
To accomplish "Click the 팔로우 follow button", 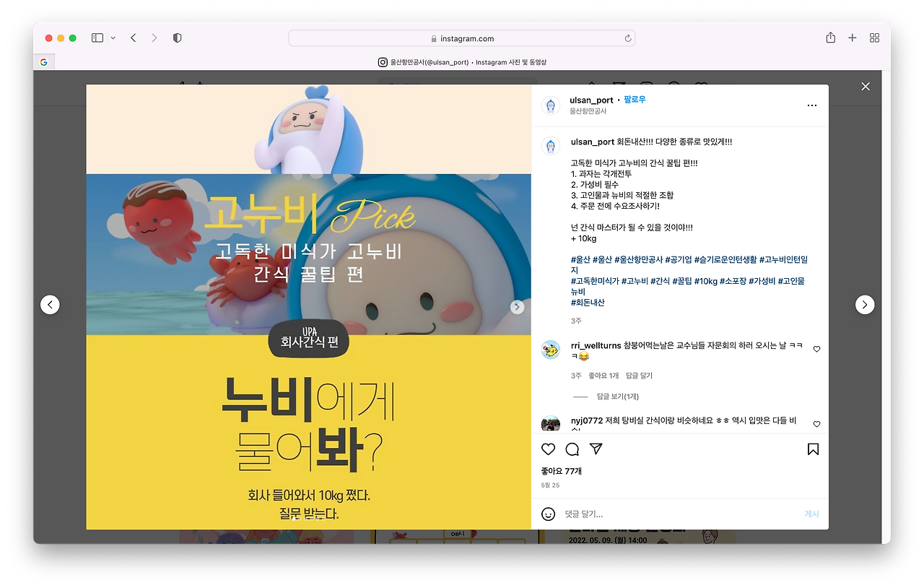I will click(x=635, y=100).
